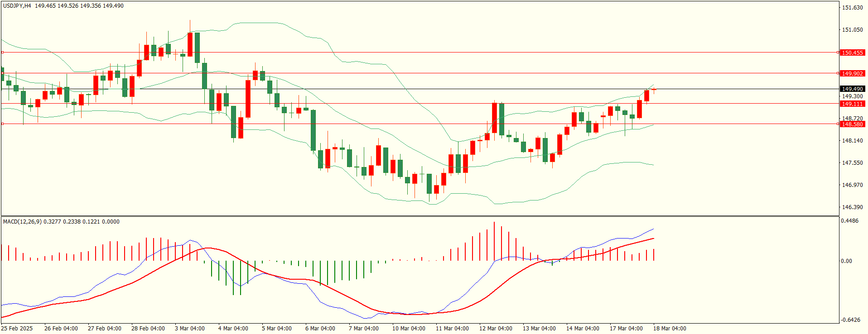Click the MACD(12,26,9) indicator label
868x334 pixels.
coord(22,221)
